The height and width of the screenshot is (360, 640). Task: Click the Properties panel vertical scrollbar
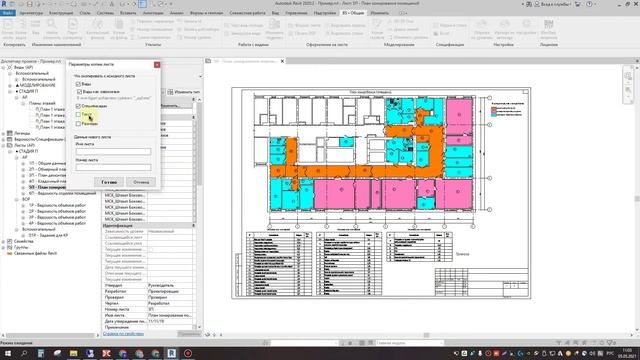pyautogui.click(x=200, y=143)
